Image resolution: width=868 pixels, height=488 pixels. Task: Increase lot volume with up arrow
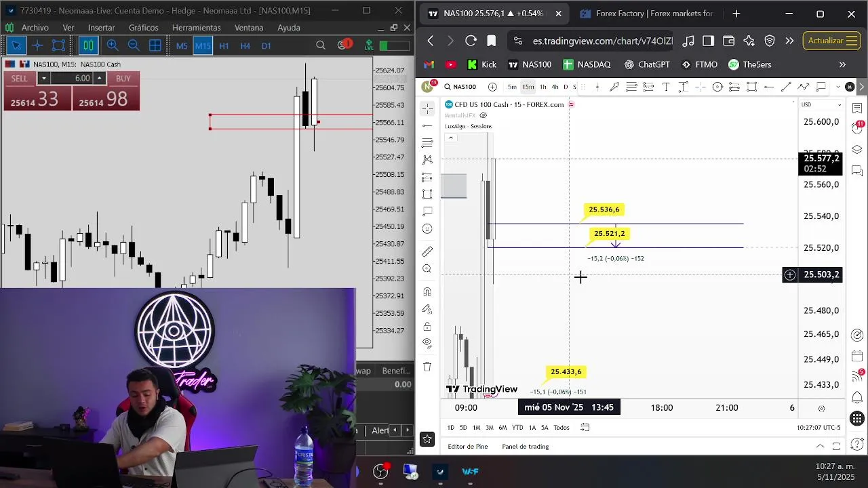point(99,79)
